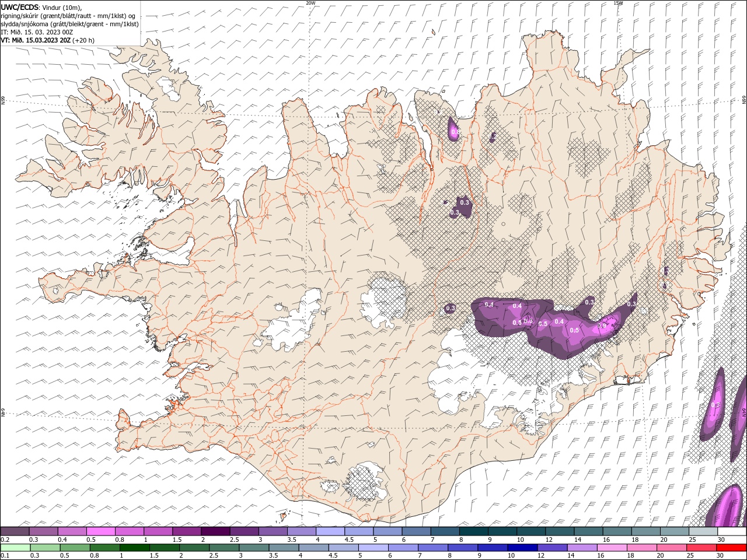Click the rain legend swatch between 8 and 9
This screenshot has width=747, height=560.
462,548
